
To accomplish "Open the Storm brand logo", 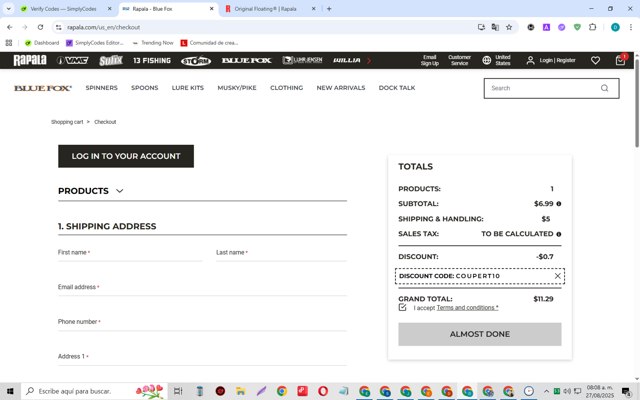I will click(x=196, y=61).
